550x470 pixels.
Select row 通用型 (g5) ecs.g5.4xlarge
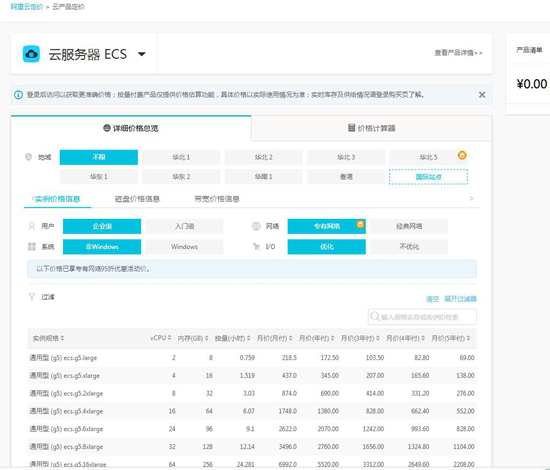coord(252,411)
